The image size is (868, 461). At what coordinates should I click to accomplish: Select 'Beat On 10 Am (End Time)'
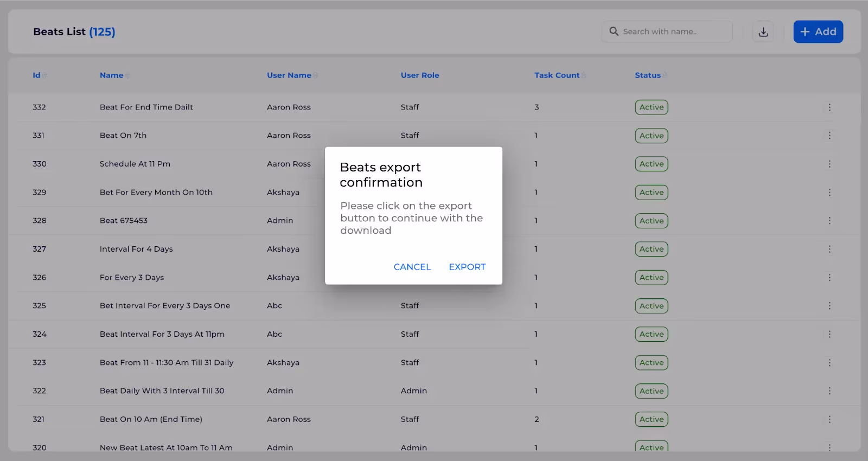click(151, 419)
